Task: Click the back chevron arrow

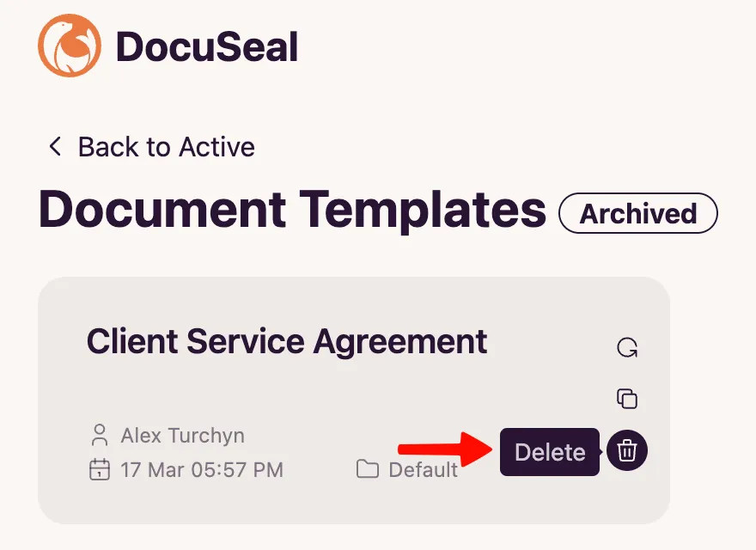Action: tap(54, 146)
